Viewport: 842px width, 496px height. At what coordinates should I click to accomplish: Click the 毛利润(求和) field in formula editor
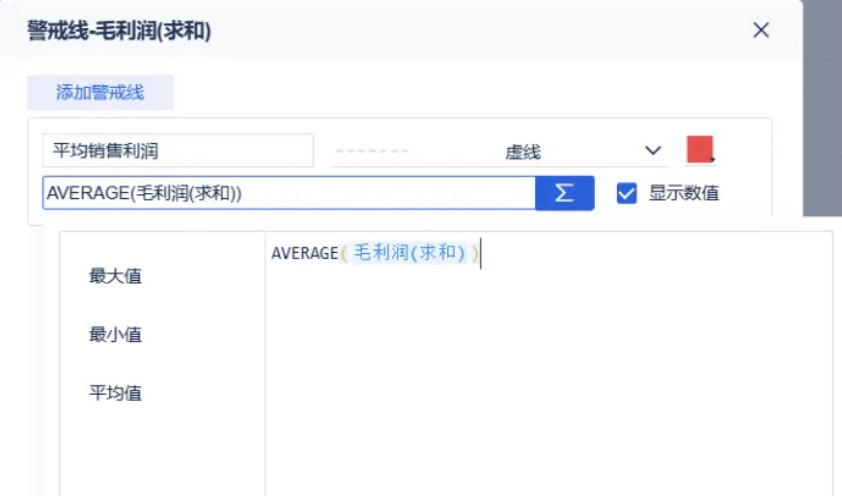point(409,252)
